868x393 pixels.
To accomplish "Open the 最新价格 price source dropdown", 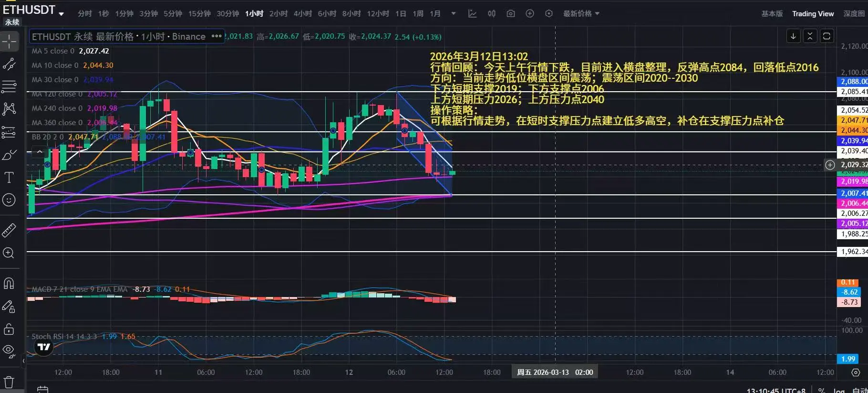I will point(581,14).
